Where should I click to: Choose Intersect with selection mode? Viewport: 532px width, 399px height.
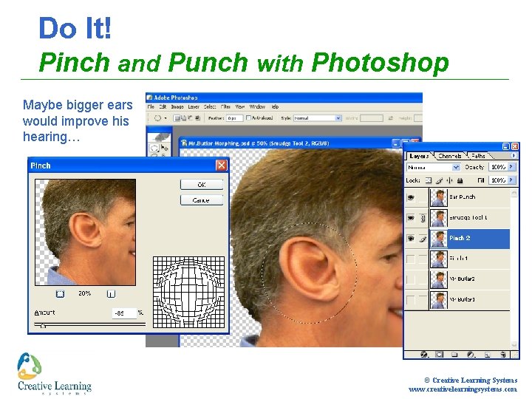[x=197, y=118]
